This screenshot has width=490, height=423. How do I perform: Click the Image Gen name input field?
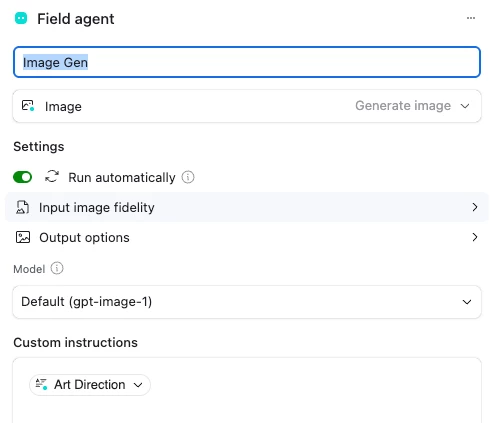(x=247, y=62)
